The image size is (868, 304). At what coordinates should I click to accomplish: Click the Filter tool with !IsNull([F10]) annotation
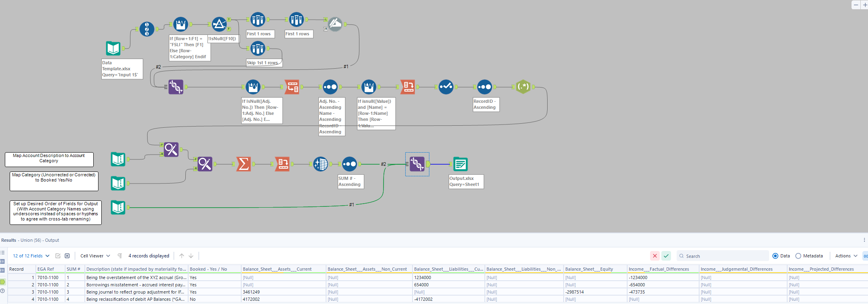point(219,24)
